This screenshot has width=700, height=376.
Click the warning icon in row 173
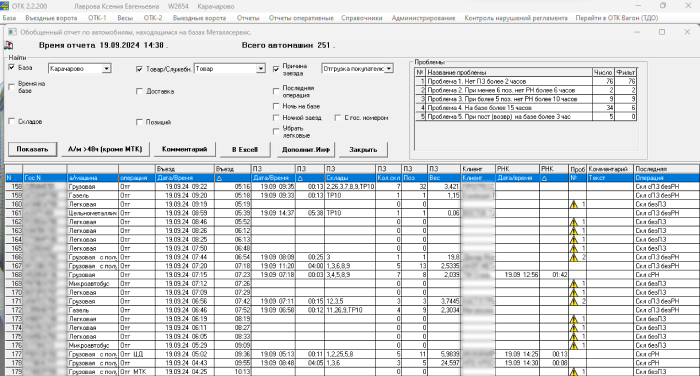pyautogui.click(x=574, y=319)
